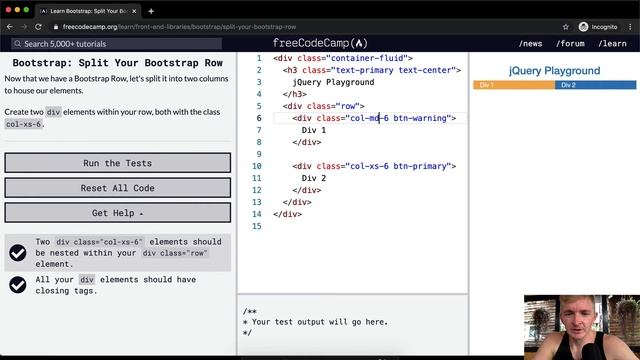Bookmark this page with the star icon
The width and height of the screenshot is (640, 360).
(x=565, y=27)
